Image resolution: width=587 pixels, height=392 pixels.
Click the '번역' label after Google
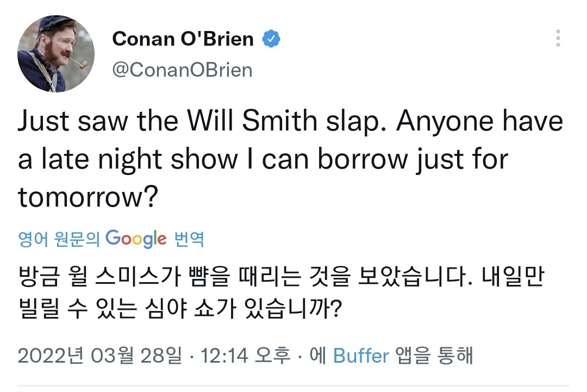coord(189,239)
